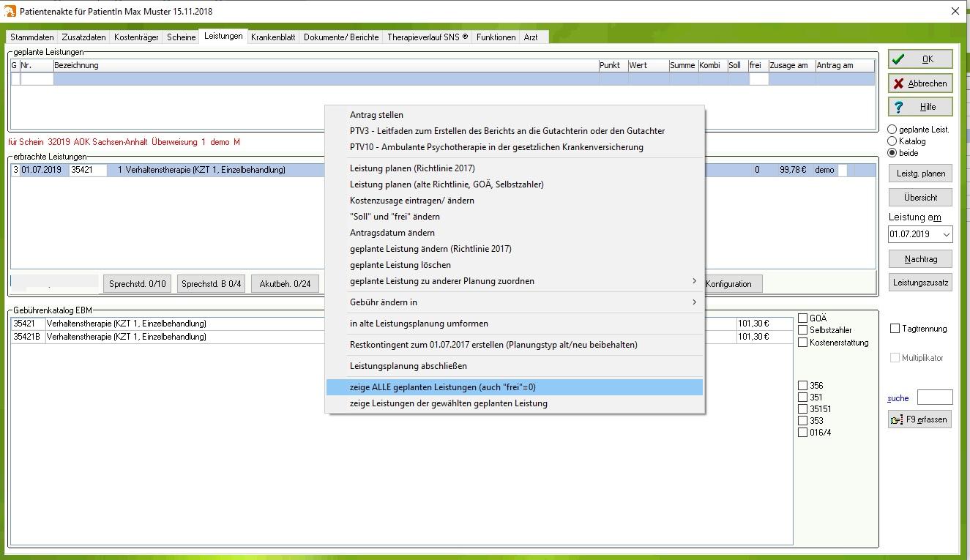Image resolution: width=970 pixels, height=560 pixels.
Task: Expand the Gebühr ändern in submenu
Action: click(x=694, y=302)
